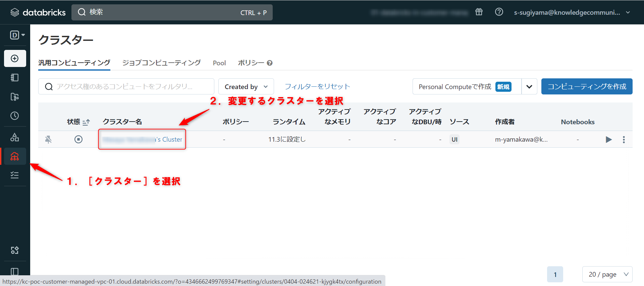Click the 11.3に設定し runtime cell
The height and width of the screenshot is (286, 644).
coord(287,139)
